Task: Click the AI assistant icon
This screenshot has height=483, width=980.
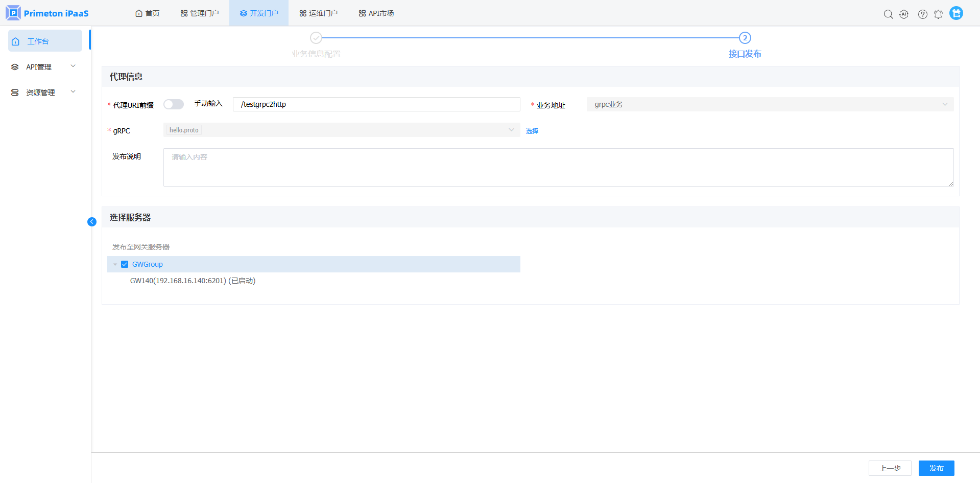Action: (904, 14)
